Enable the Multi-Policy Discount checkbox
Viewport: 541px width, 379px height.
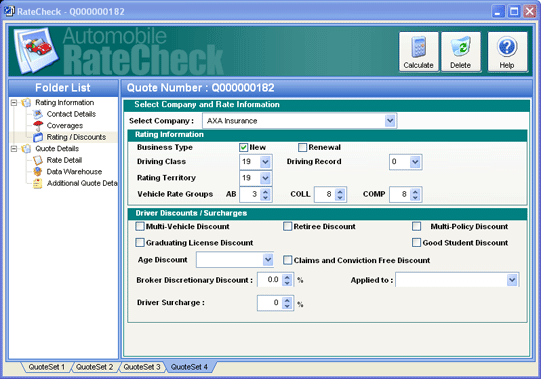(x=416, y=226)
